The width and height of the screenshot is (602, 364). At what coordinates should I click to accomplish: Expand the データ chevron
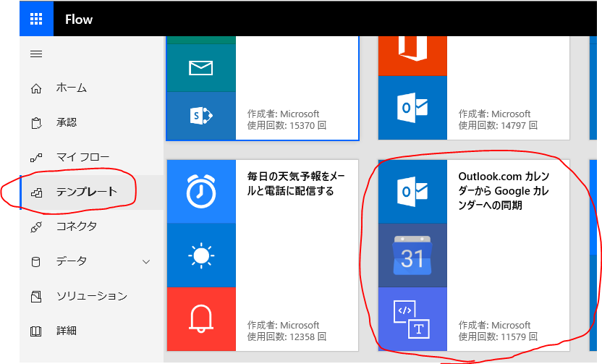146,262
